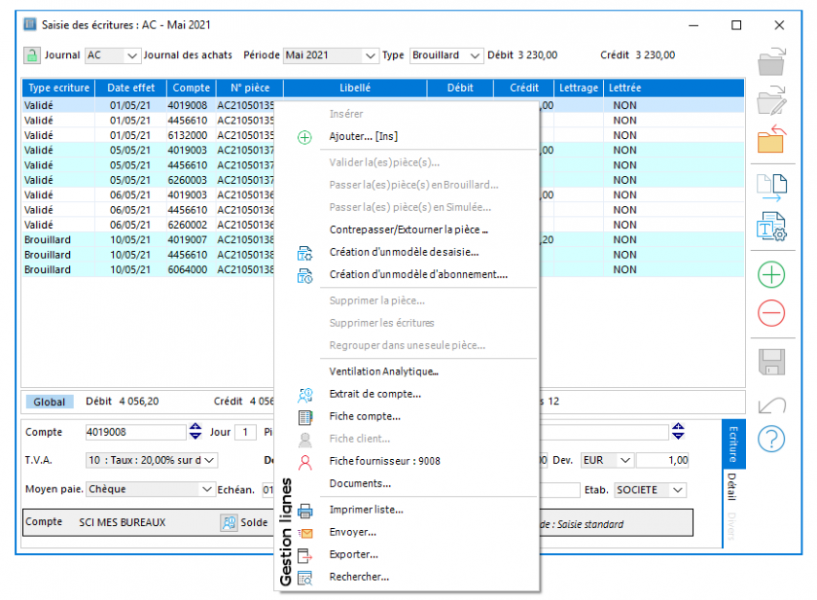Click the export icon next to Exporter
This screenshot has height=600, width=817.
pos(305,556)
